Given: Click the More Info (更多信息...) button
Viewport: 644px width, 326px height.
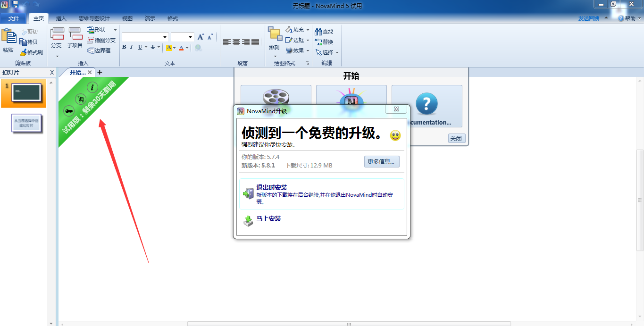Looking at the screenshot, I should 382,161.
